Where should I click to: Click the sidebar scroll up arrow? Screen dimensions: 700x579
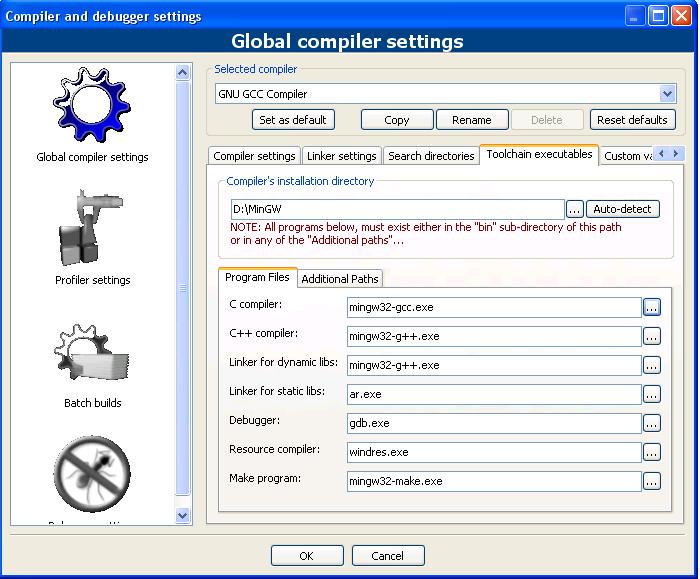[x=183, y=72]
